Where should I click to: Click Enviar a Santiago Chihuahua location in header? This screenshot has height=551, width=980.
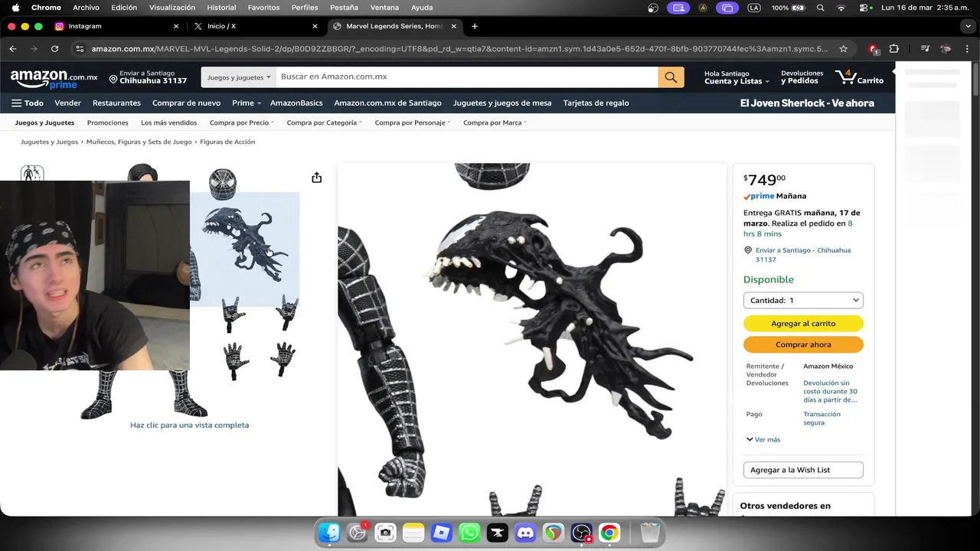[148, 77]
